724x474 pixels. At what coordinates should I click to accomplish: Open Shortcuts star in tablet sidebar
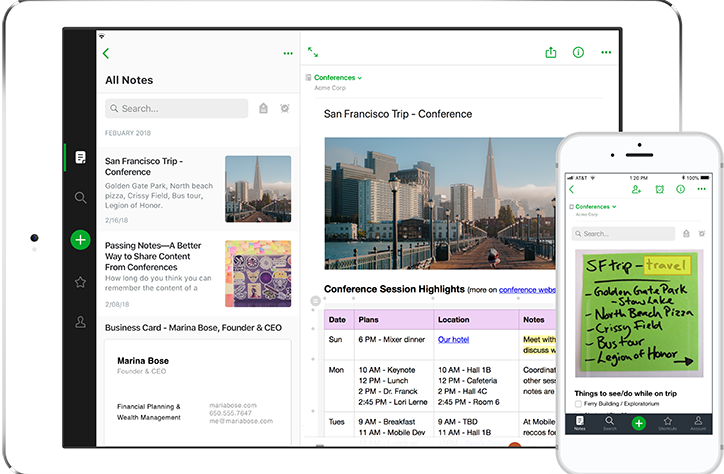(x=80, y=282)
